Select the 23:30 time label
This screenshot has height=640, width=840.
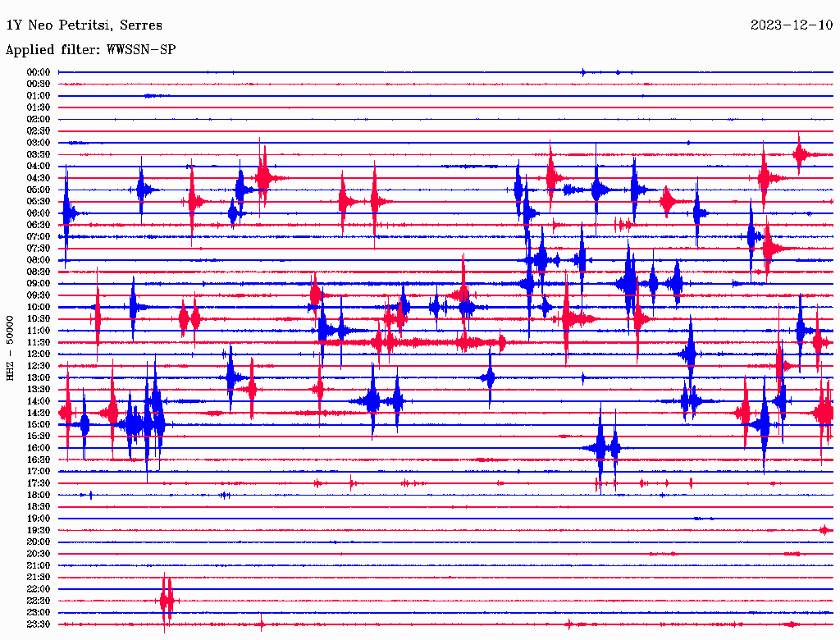click(x=39, y=624)
